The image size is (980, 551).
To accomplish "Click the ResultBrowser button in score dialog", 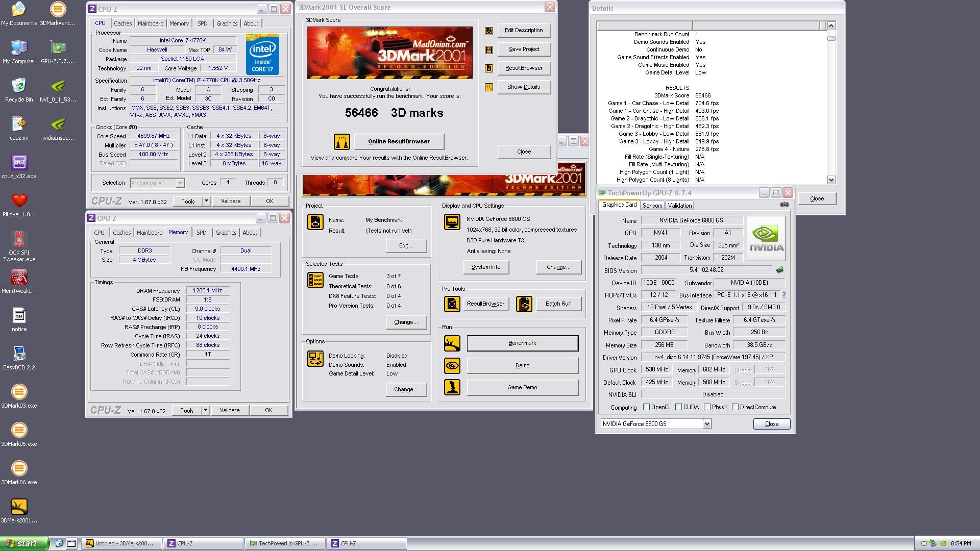I will coord(524,68).
